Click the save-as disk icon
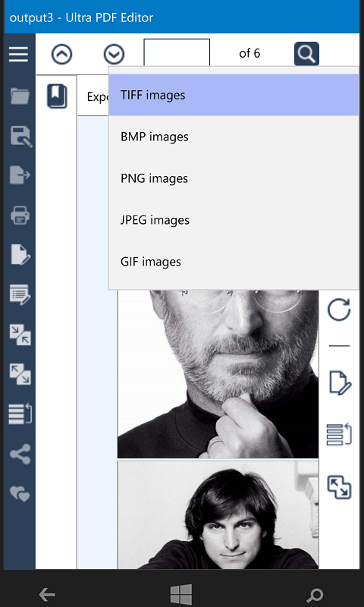The width and height of the screenshot is (364, 607). point(20,137)
